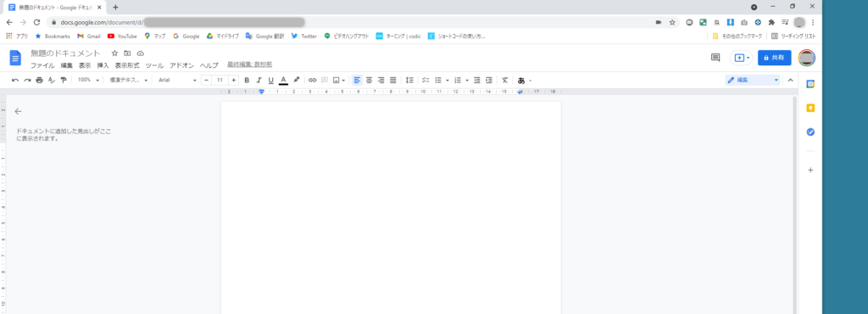Expand the Arial font dropdown
Image resolution: width=868 pixels, height=314 pixels.
[177, 81]
